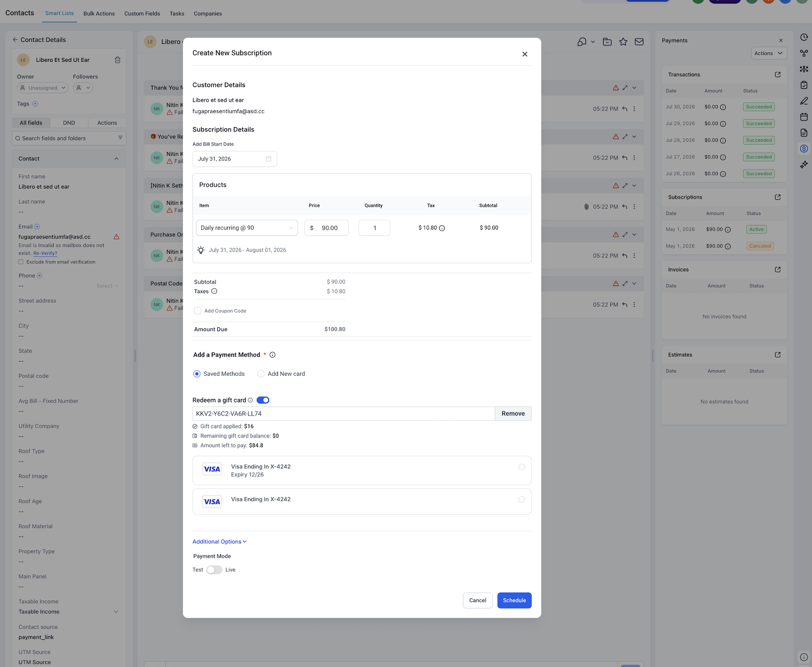
Task: Go to the Tasks tab
Action: pos(177,14)
